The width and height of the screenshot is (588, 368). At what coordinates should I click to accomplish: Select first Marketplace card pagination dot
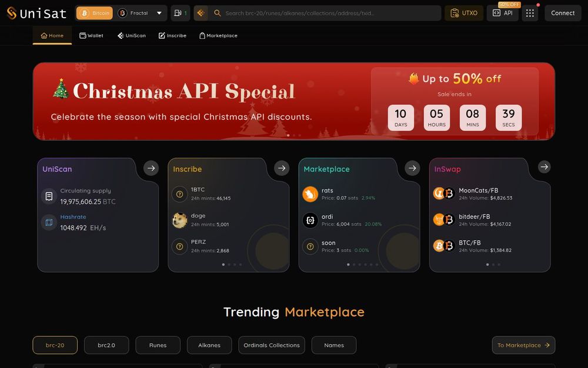point(348,264)
